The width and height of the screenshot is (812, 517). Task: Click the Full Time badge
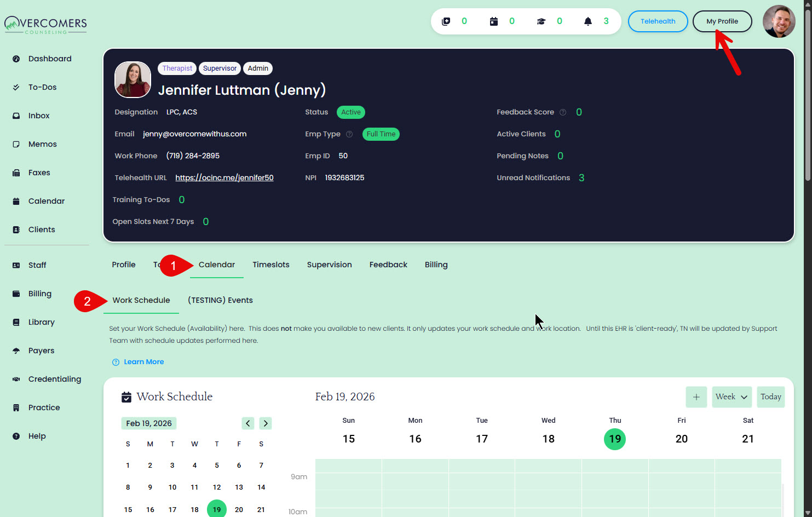[381, 134]
